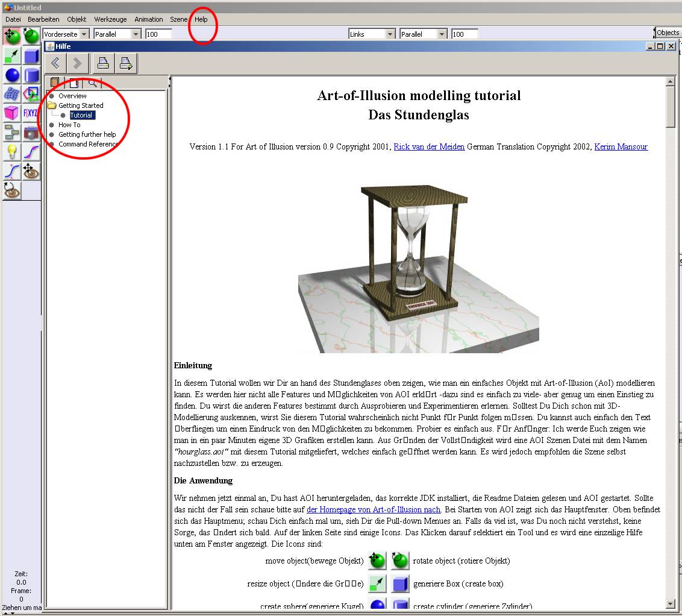Select the hierarchy diagram tool icon
Viewport: 682px width, 616px height.
click(12, 132)
